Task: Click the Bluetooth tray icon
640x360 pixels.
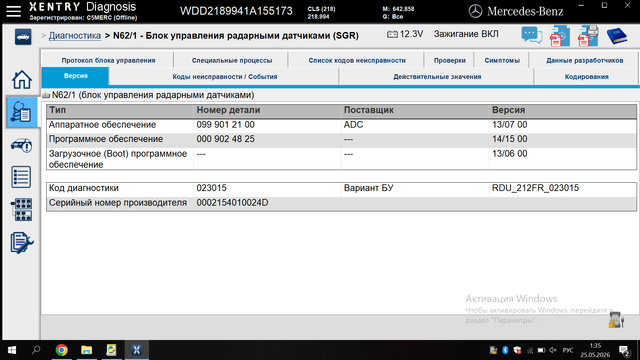Action: [x=505, y=350]
